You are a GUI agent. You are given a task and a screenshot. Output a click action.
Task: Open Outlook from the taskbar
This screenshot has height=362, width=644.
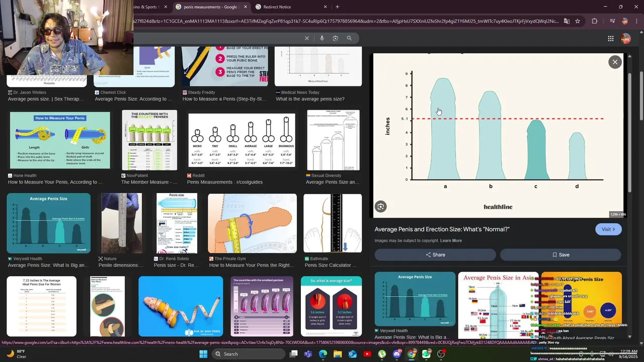[x=353, y=354]
